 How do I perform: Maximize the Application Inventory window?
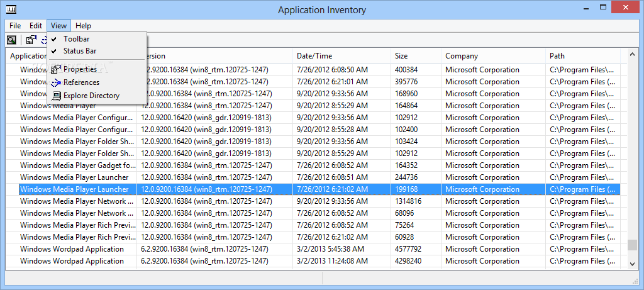point(603,8)
